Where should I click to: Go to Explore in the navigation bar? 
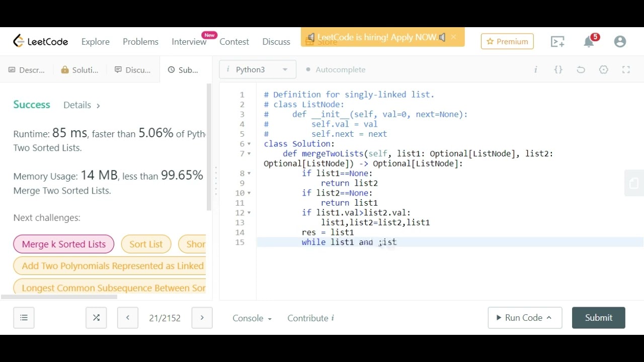click(96, 42)
